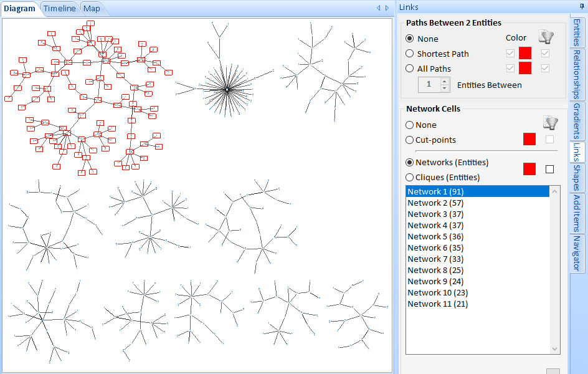Click the left navigation arrow near the tabs
The height and width of the screenshot is (374, 588).
(x=378, y=8)
